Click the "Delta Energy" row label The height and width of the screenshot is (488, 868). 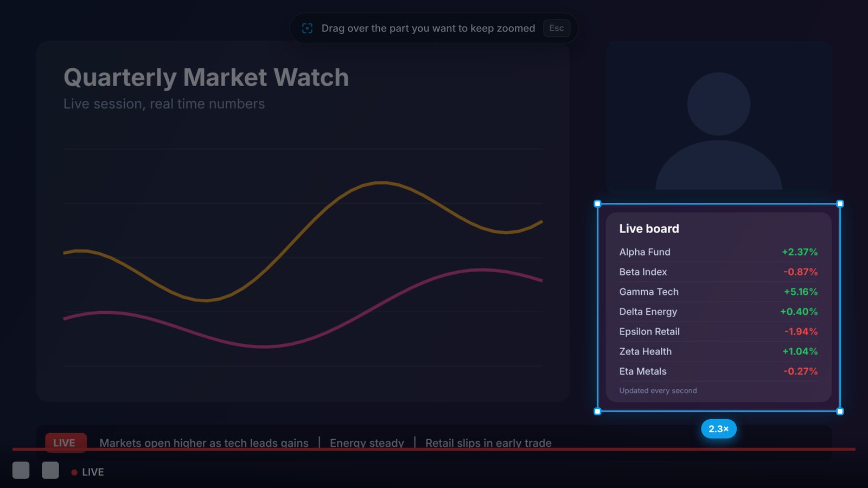click(x=648, y=312)
